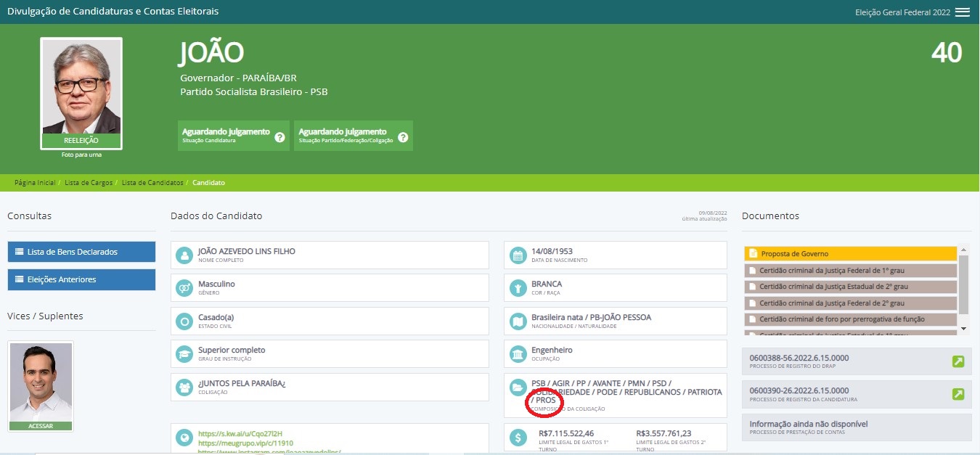Click the REELEIÇÃO label under the photo
Screen dimensions: 980x455
coord(81,141)
